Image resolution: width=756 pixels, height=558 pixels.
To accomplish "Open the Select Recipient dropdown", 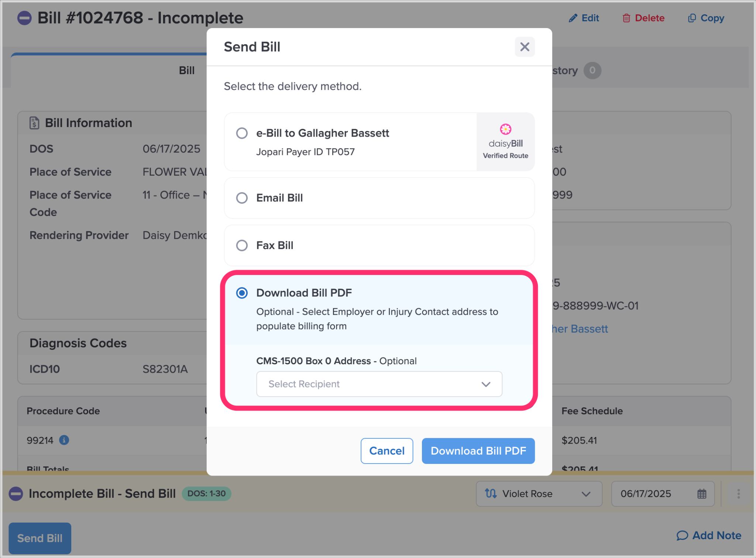I will (379, 384).
